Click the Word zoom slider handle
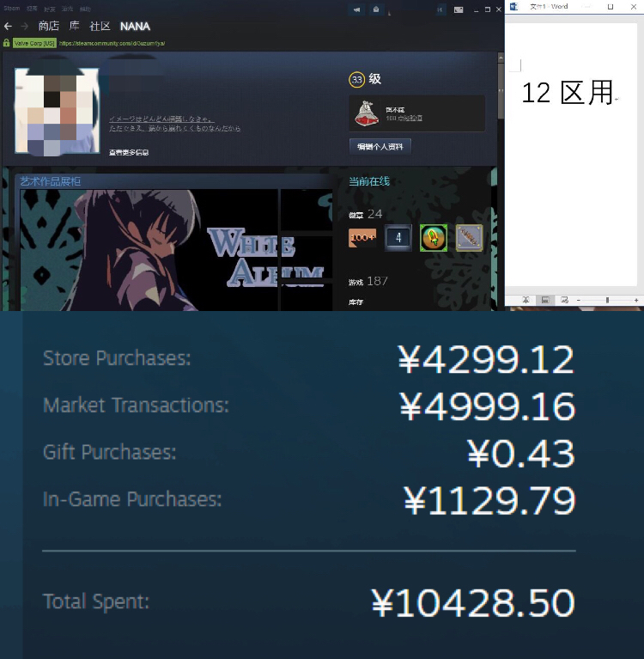The height and width of the screenshot is (659, 644). (607, 300)
